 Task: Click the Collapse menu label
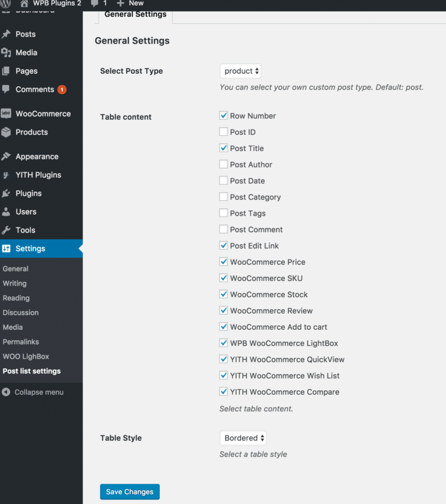(x=39, y=392)
